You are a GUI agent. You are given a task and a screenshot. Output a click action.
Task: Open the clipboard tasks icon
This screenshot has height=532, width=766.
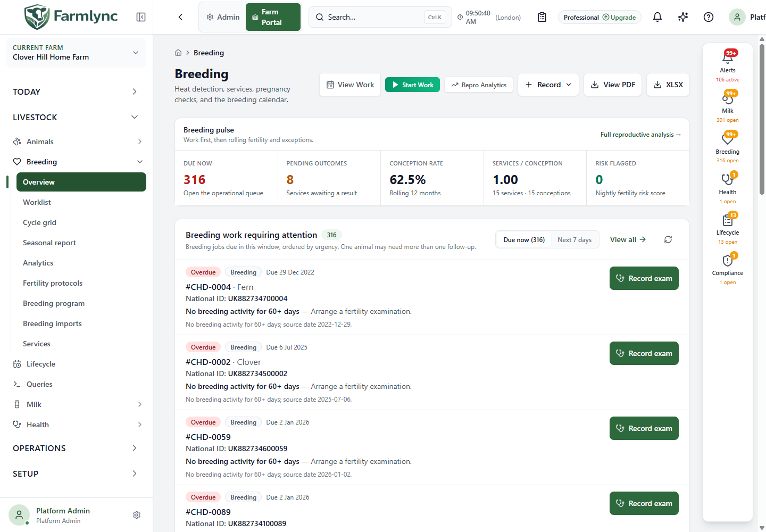[542, 17]
